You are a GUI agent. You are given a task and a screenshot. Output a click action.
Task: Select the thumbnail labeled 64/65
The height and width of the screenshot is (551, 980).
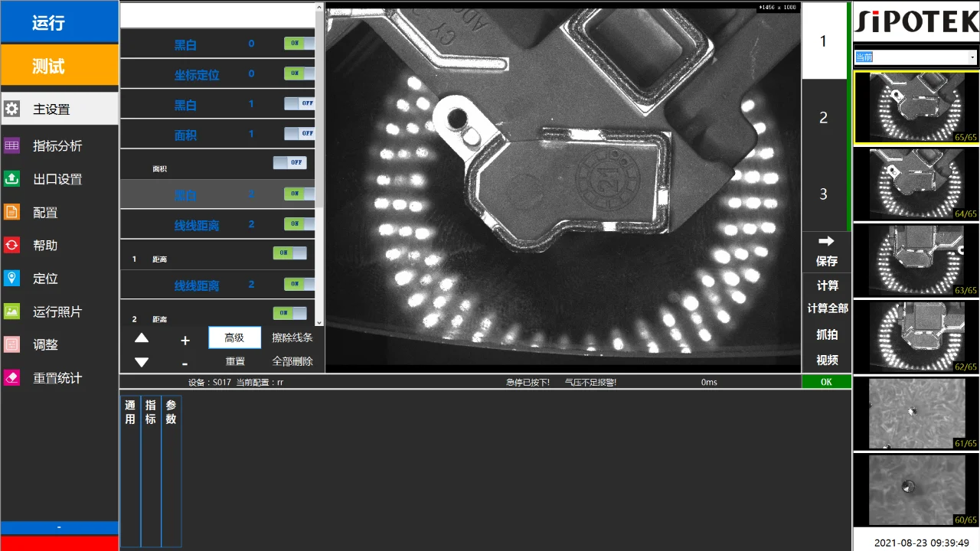916,184
